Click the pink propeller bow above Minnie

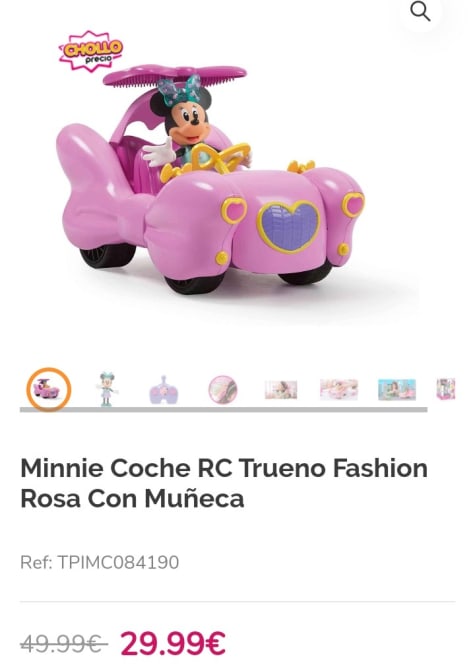(x=175, y=75)
